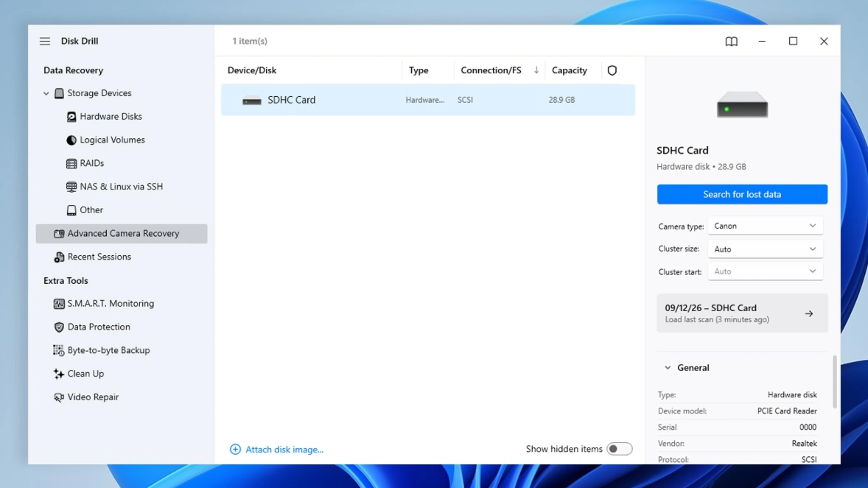Toggle Show hidden items switch
Screen dimensions: 868x488
coord(619,449)
